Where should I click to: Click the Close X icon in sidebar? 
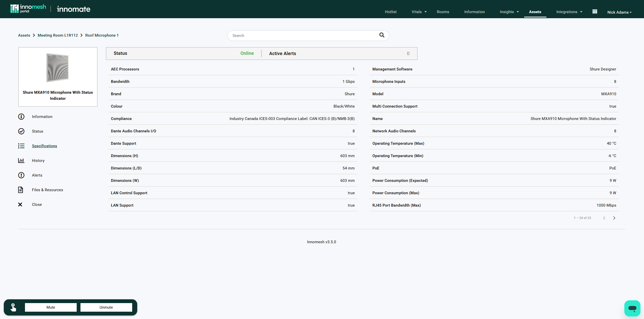pos(20,204)
